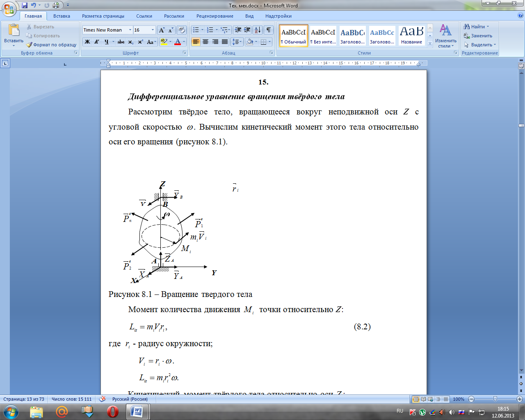This screenshot has width=525, height=420.
Task: Open the Вставка tab
Action: coord(62,16)
